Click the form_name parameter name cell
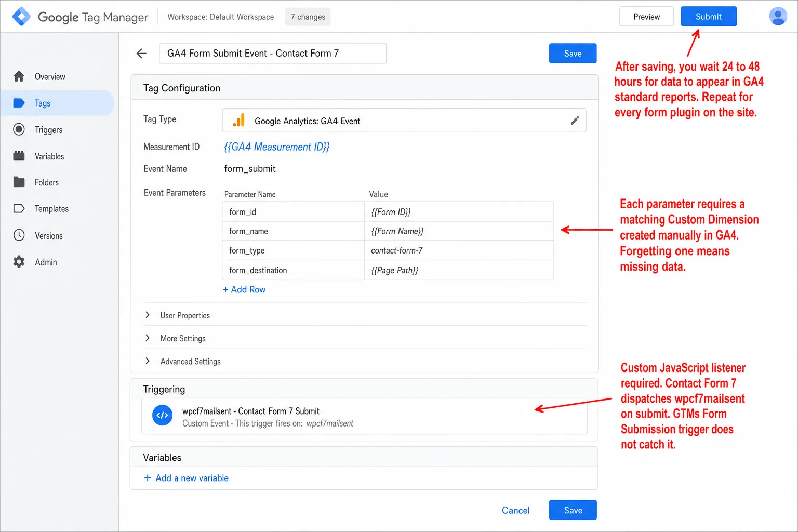The width and height of the screenshot is (798, 532). point(294,231)
